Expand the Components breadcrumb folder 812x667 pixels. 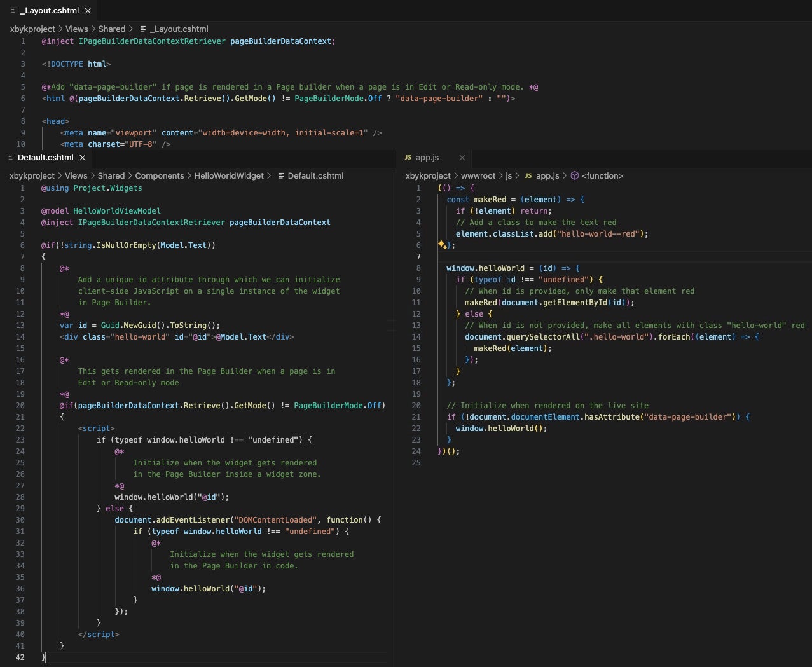[x=159, y=176]
